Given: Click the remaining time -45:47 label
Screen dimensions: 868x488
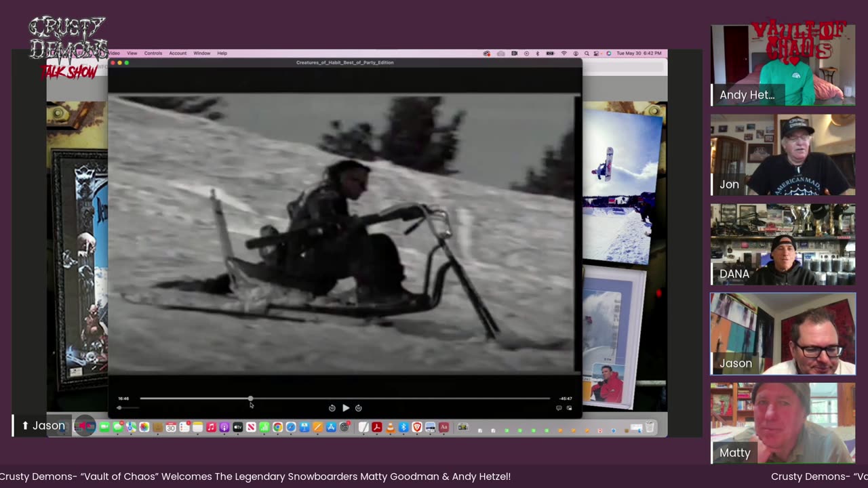Looking at the screenshot, I should point(565,399).
